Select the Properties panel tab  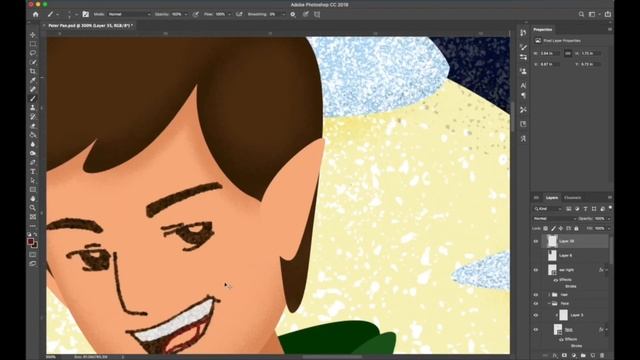pos(543,29)
